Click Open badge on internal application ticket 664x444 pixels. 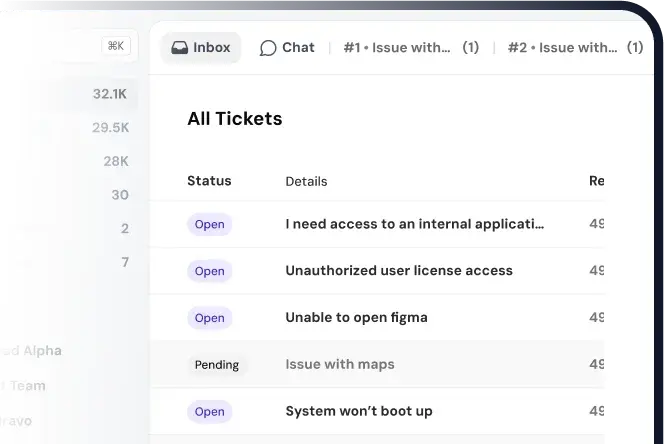click(210, 224)
